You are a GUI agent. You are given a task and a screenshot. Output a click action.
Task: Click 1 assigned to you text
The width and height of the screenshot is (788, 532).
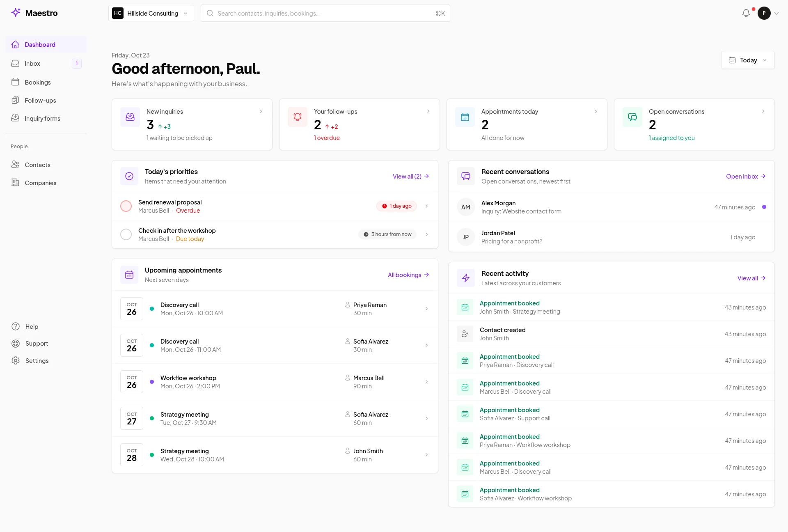click(x=671, y=138)
